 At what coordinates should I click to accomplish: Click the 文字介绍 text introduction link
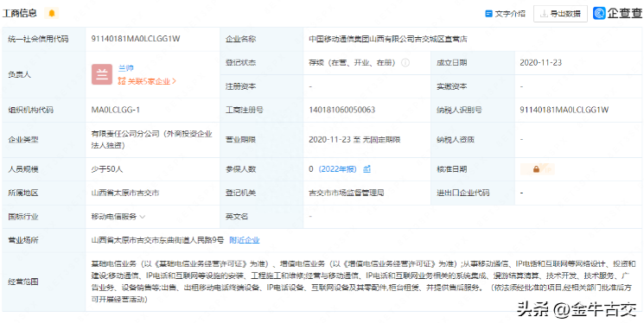point(505,14)
